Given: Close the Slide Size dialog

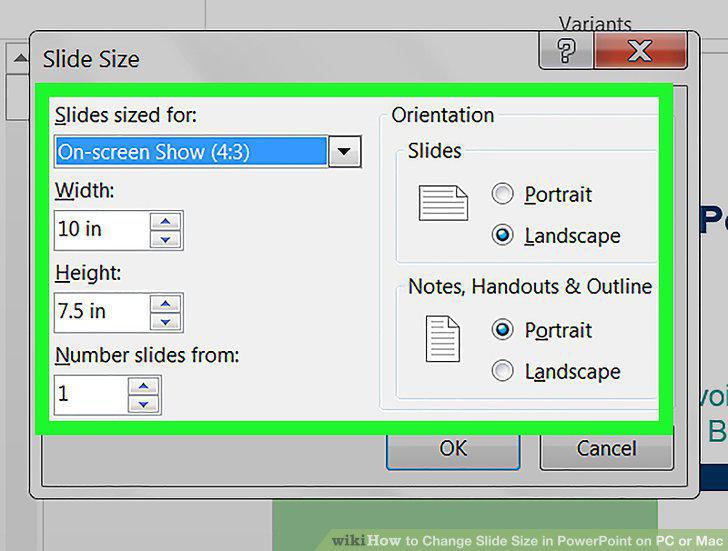Looking at the screenshot, I should point(640,51).
